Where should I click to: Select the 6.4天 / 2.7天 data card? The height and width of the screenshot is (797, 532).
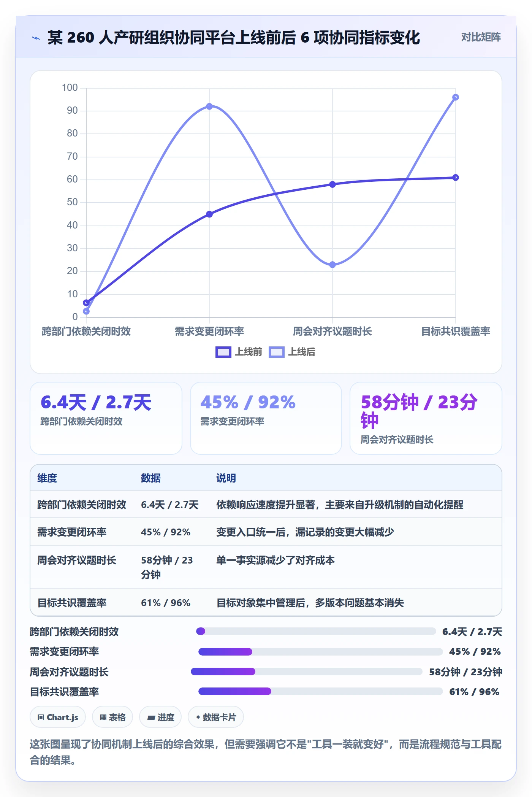[106, 418]
